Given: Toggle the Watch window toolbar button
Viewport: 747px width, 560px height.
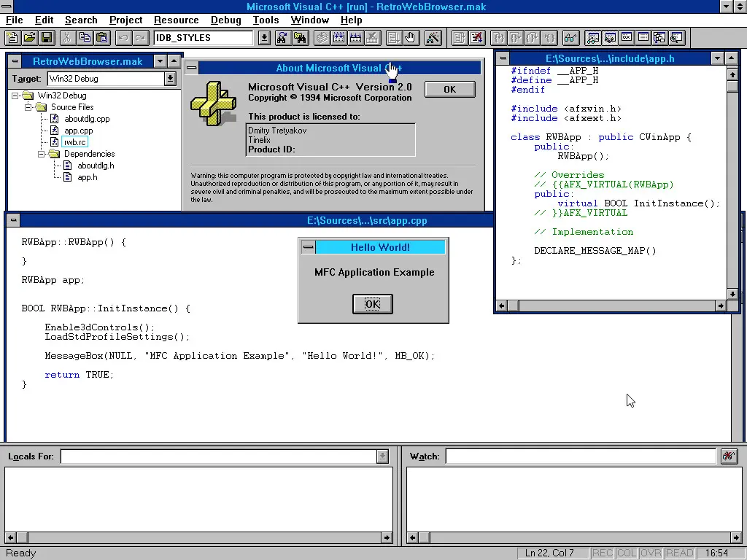Looking at the screenshot, I should point(593,38).
